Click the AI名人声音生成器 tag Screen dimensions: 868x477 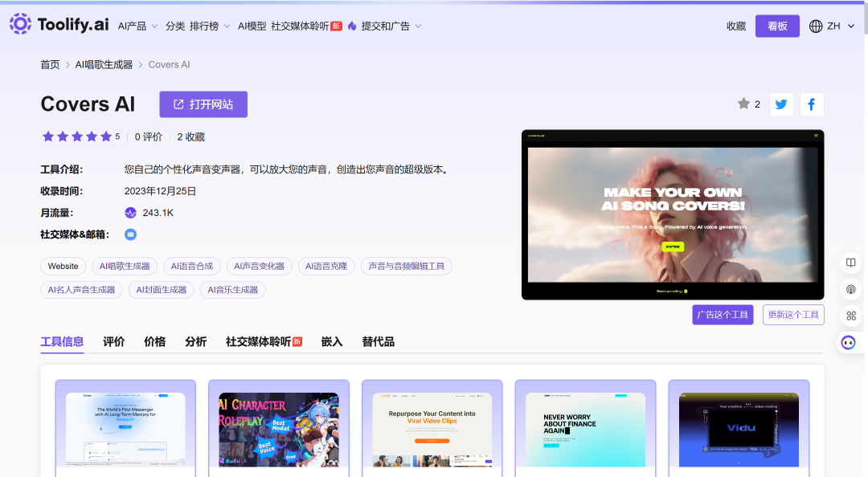pyautogui.click(x=81, y=290)
